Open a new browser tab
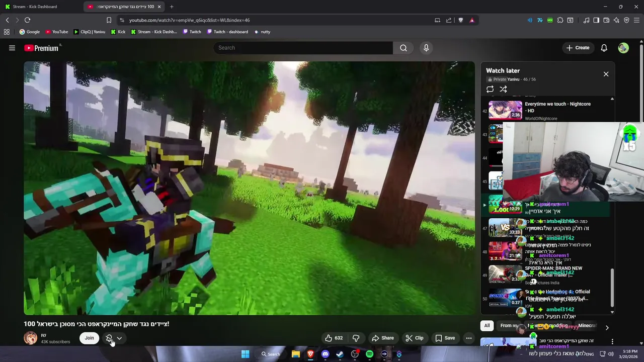 [172, 7]
